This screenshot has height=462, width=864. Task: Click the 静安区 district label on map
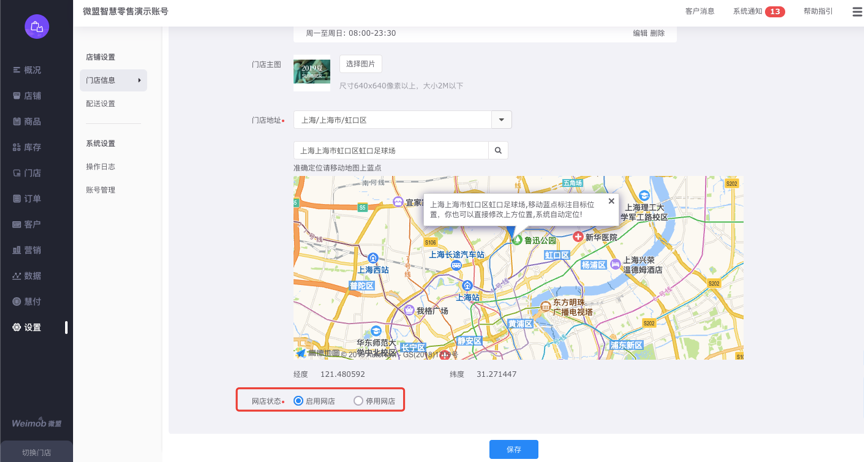coord(469,341)
